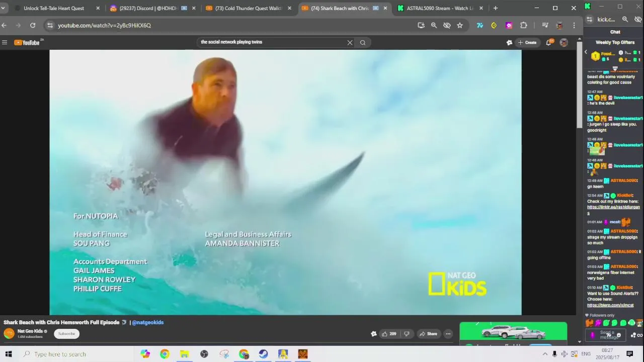
Task: Subscribe to Nat Geo Kids
Action: point(66,334)
